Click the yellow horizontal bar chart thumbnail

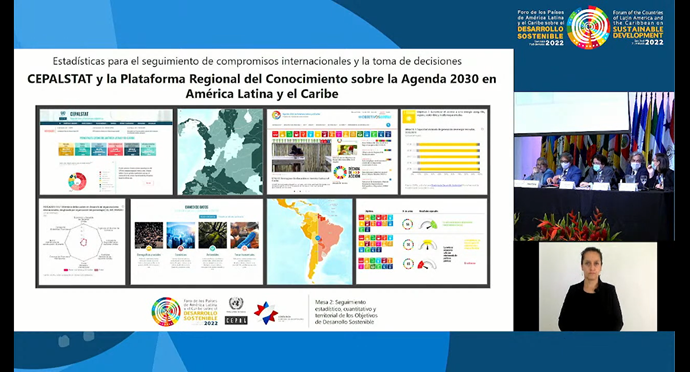(x=444, y=151)
